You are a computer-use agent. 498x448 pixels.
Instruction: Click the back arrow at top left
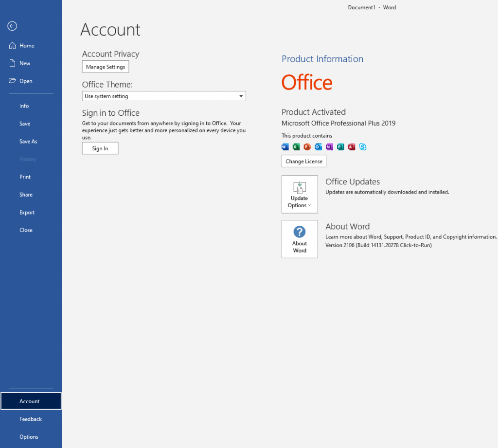[12, 26]
